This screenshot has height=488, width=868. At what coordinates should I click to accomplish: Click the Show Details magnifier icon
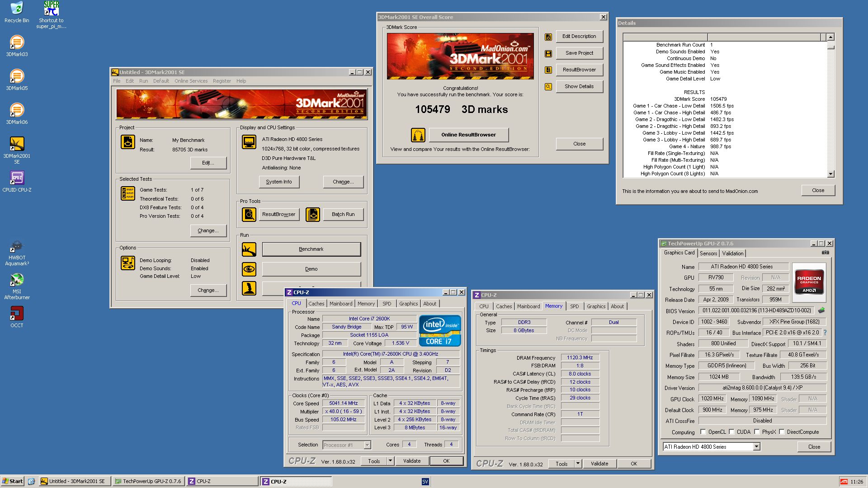tap(548, 87)
